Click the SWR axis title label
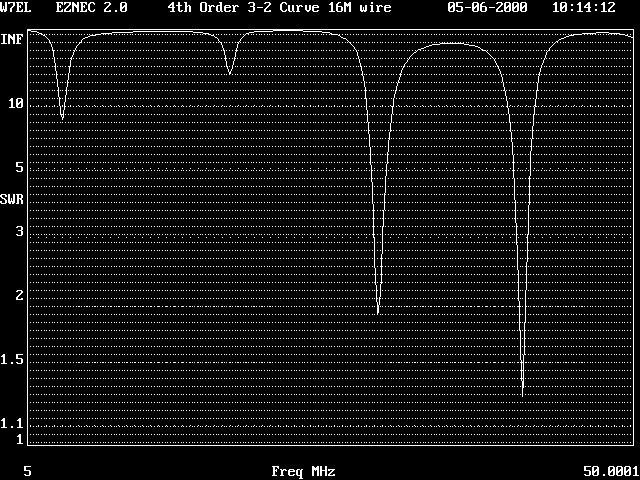The width and height of the screenshot is (640, 480). [x=12, y=200]
